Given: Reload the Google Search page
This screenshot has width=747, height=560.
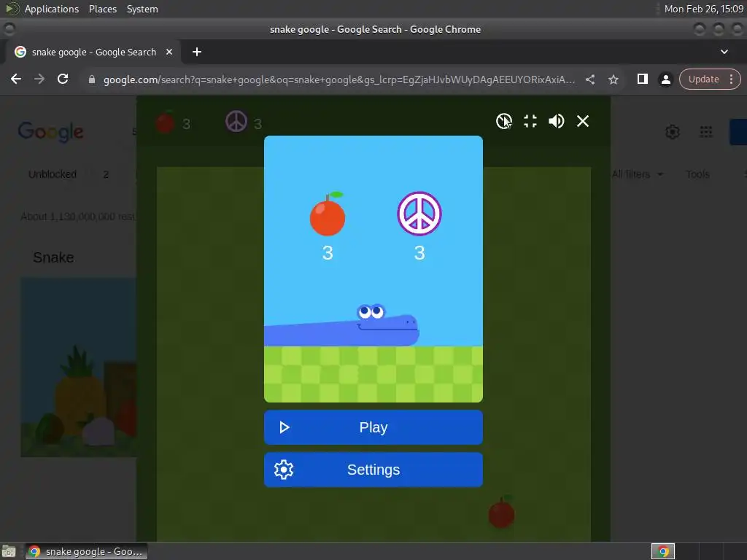Looking at the screenshot, I should 63,79.
